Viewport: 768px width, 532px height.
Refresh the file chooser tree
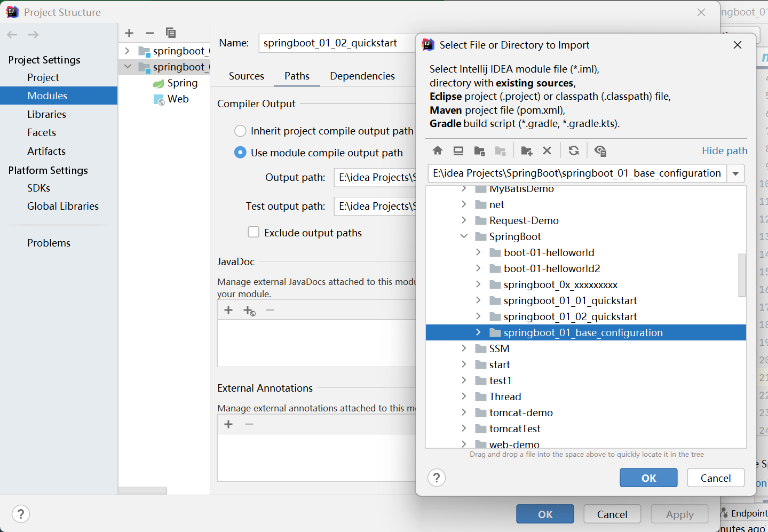pos(574,150)
